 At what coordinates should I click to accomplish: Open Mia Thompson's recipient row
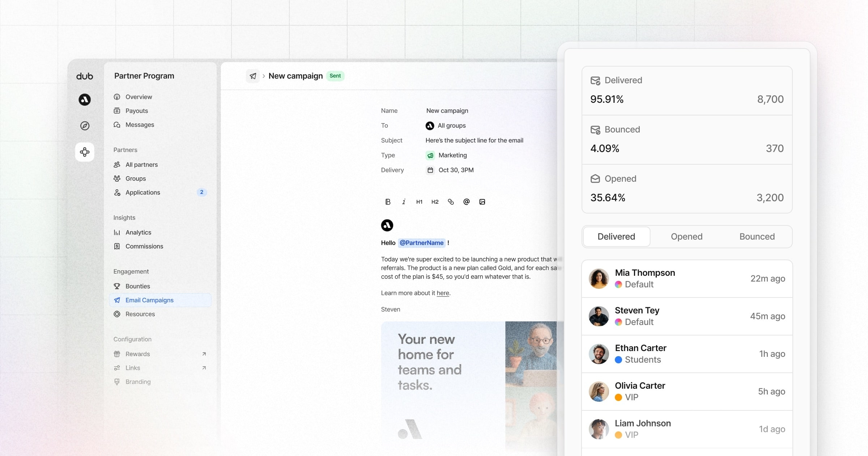coord(686,279)
